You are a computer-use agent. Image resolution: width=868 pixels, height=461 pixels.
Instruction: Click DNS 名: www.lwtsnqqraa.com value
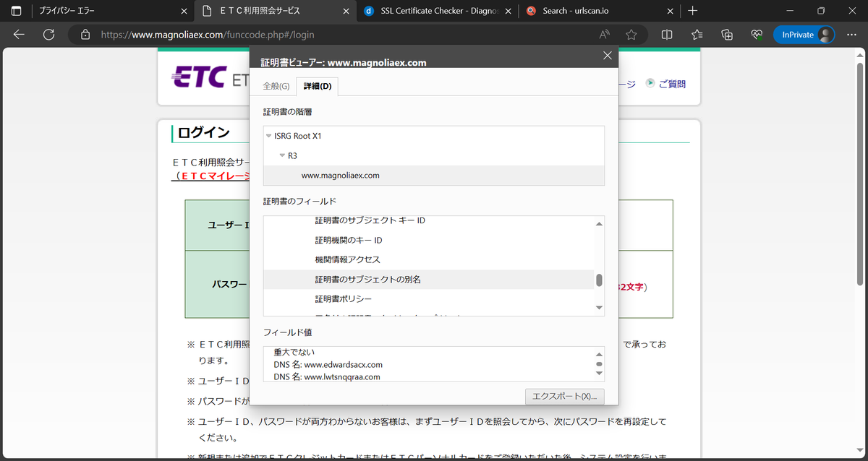[x=327, y=376]
